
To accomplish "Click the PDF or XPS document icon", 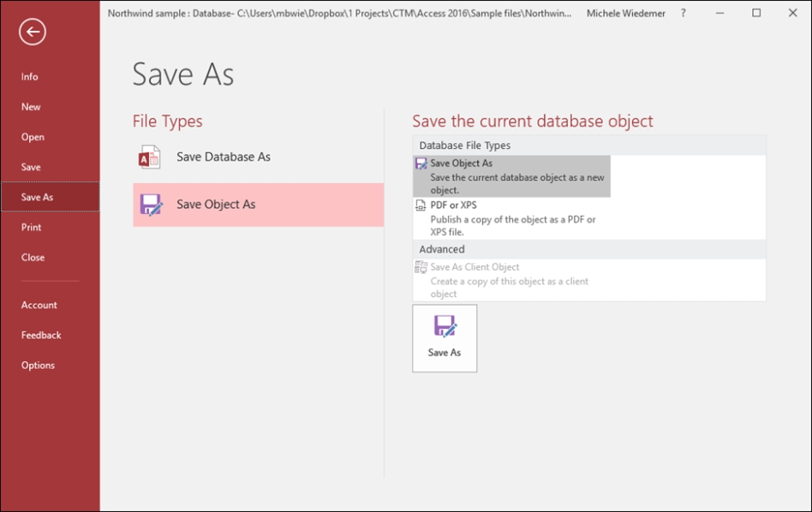I will (x=421, y=205).
